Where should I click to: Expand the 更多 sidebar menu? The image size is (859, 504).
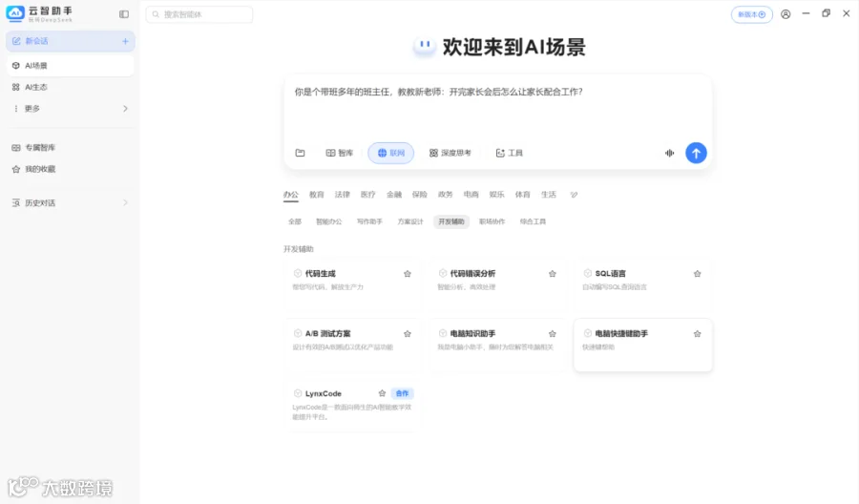70,109
